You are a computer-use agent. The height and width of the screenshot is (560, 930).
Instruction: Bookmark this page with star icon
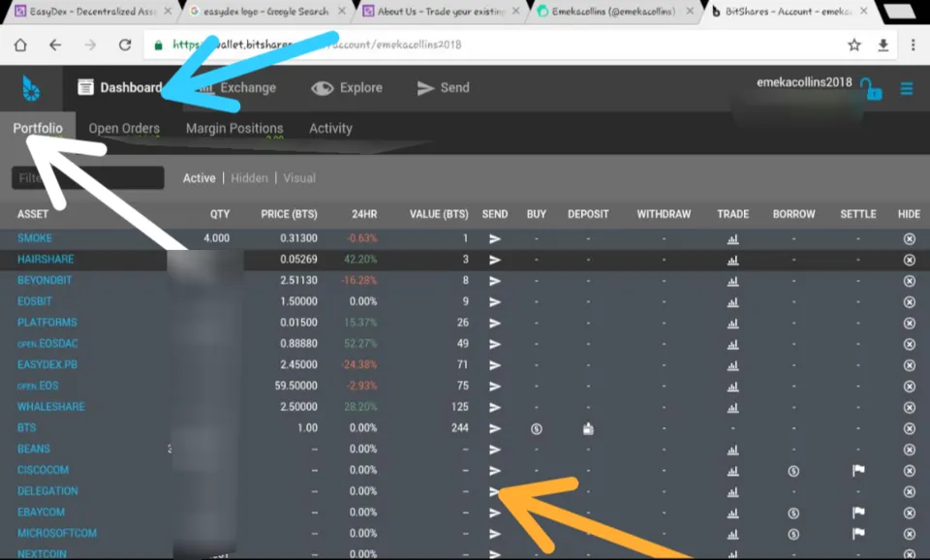pyautogui.click(x=854, y=46)
